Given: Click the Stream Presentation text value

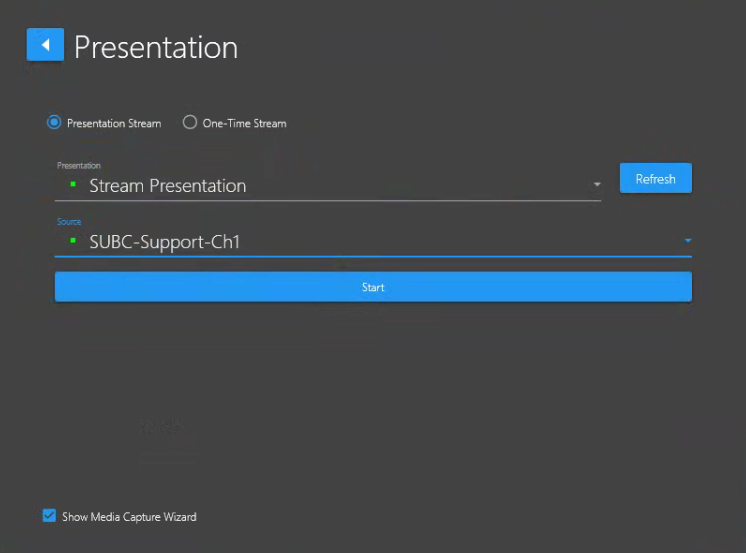Looking at the screenshot, I should pos(167,186).
